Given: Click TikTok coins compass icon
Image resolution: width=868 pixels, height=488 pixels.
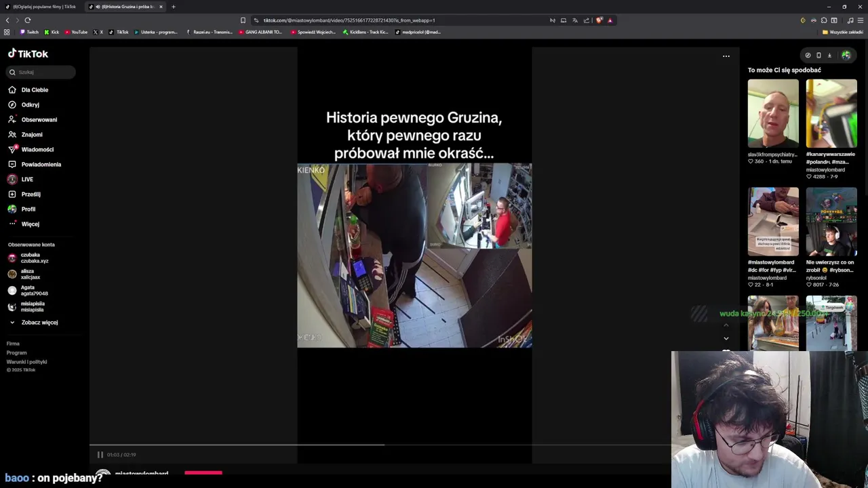Looking at the screenshot, I should point(808,56).
